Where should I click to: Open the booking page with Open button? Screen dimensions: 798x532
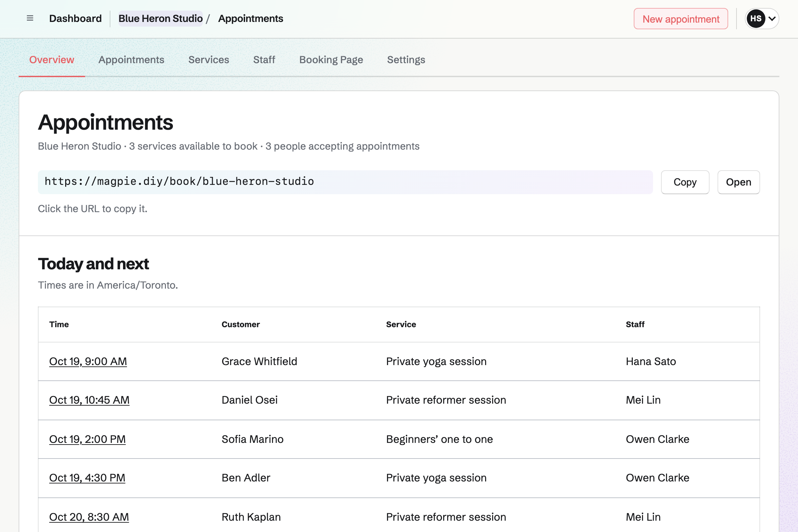[738, 182]
